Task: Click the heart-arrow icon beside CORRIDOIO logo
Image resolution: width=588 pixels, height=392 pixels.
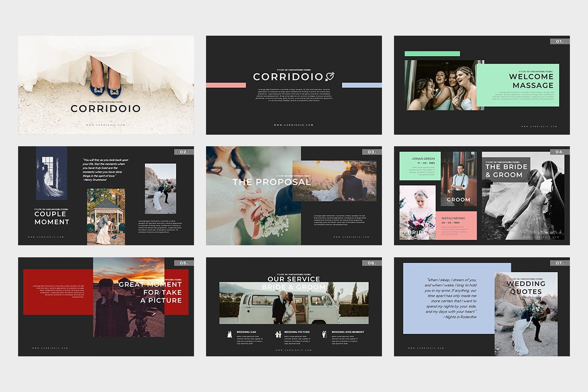Action: 330,76
